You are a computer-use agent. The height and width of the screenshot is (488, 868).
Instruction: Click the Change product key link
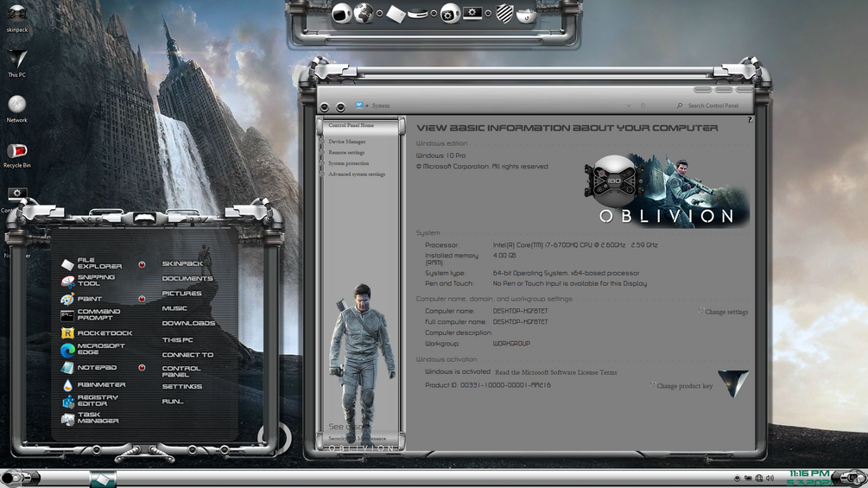pos(684,386)
